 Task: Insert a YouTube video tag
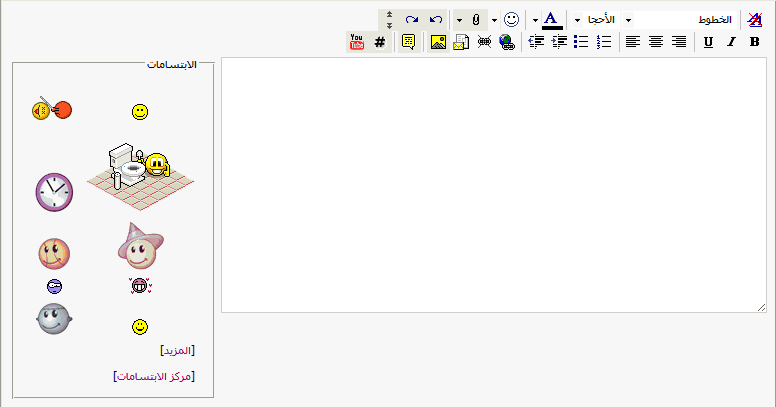coord(356,42)
